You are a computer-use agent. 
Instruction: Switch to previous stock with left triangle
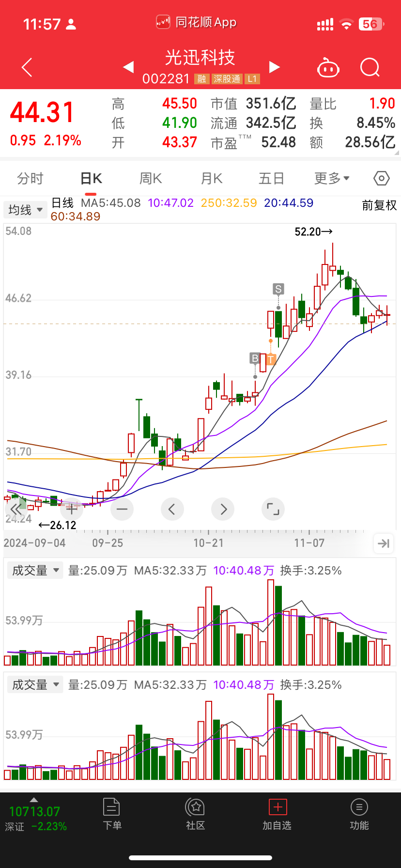(x=128, y=67)
